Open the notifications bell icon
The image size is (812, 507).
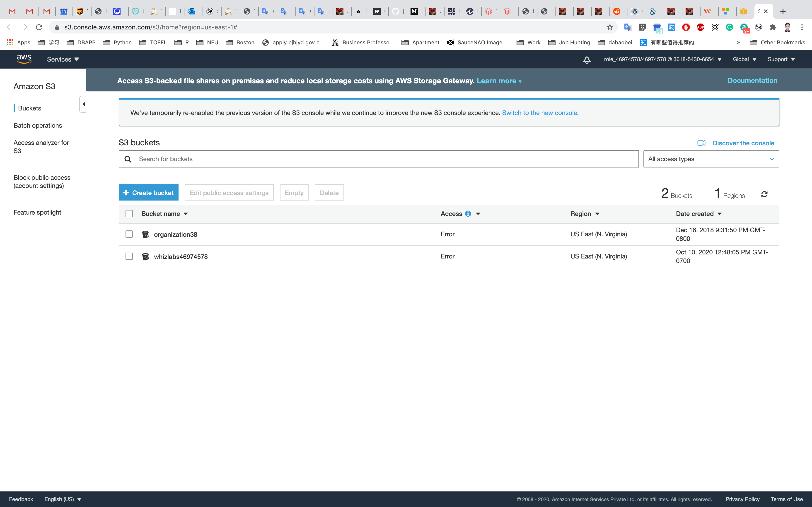click(587, 60)
